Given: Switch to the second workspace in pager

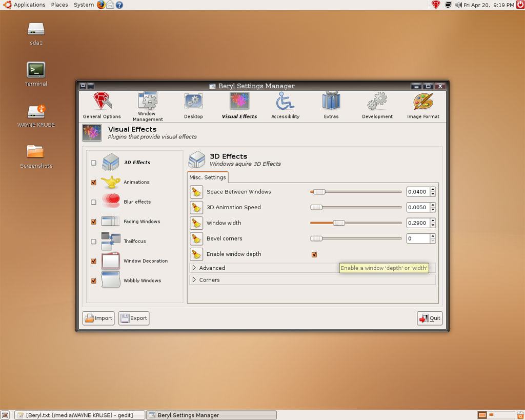Looking at the screenshot, I should [491, 415].
